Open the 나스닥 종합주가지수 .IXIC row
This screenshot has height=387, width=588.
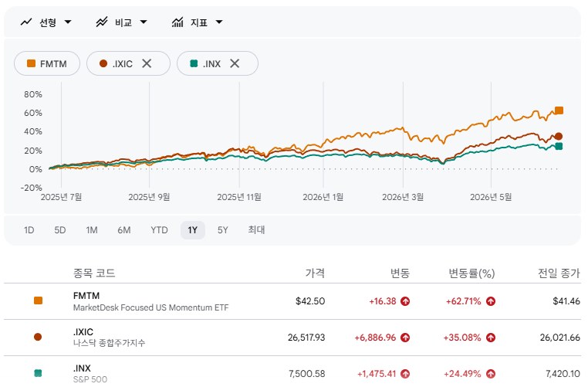(x=292, y=338)
